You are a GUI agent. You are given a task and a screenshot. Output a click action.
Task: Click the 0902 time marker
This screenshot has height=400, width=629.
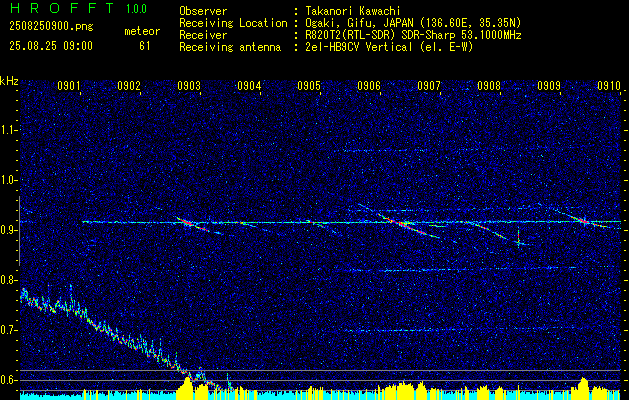(x=129, y=86)
